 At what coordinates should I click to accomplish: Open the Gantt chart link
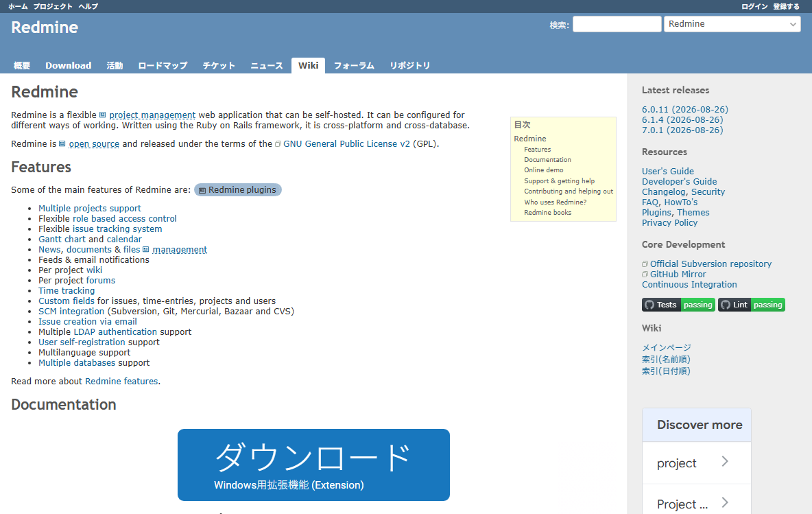point(62,240)
